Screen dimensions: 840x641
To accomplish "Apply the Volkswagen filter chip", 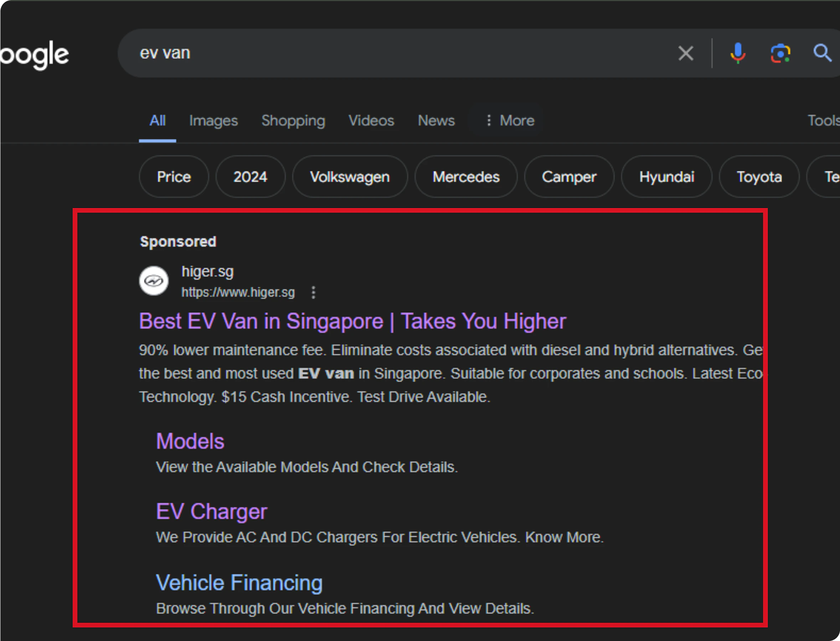I will 350,177.
